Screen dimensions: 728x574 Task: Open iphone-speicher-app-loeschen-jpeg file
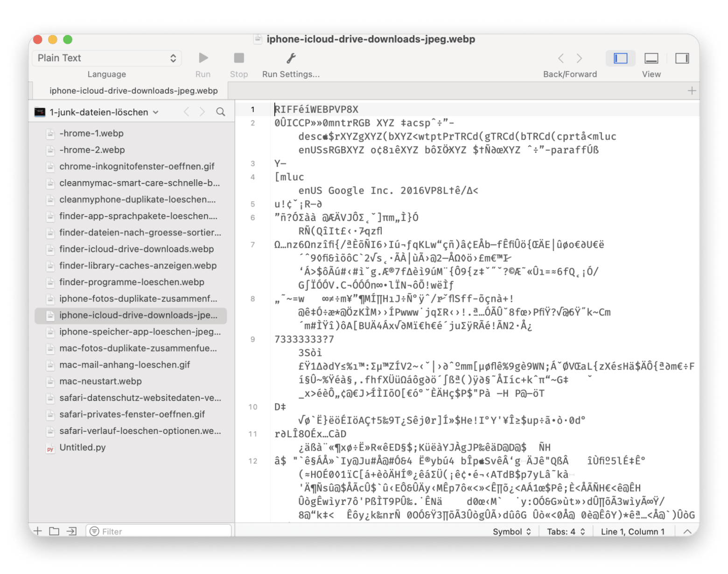tap(140, 332)
